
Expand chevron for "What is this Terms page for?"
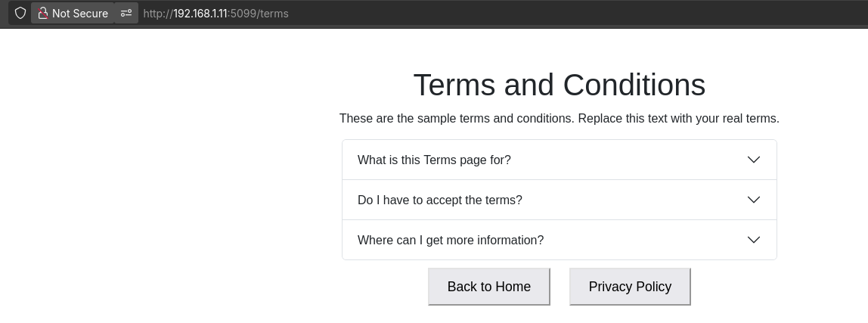[753, 160]
